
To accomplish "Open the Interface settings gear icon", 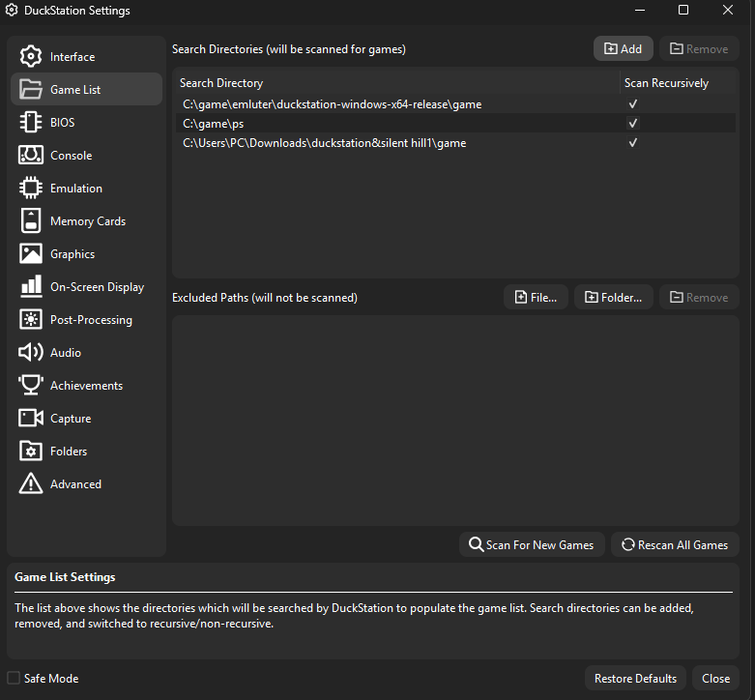I will click(x=31, y=56).
